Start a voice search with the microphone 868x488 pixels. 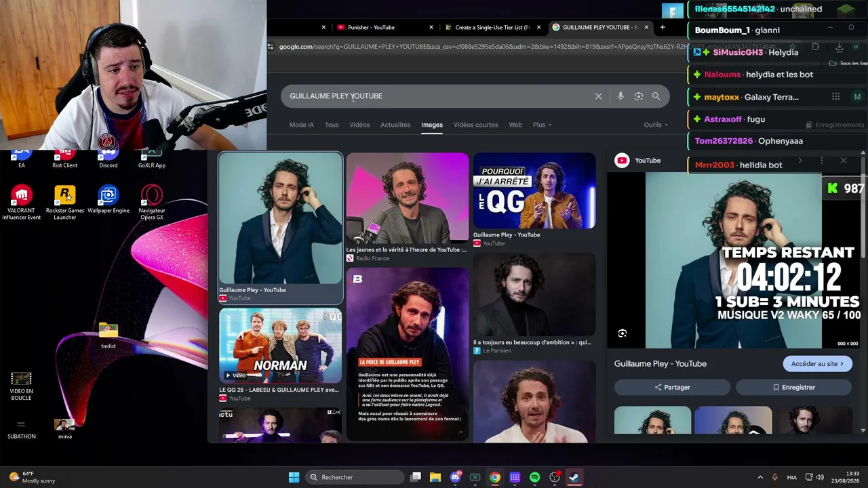tap(620, 96)
